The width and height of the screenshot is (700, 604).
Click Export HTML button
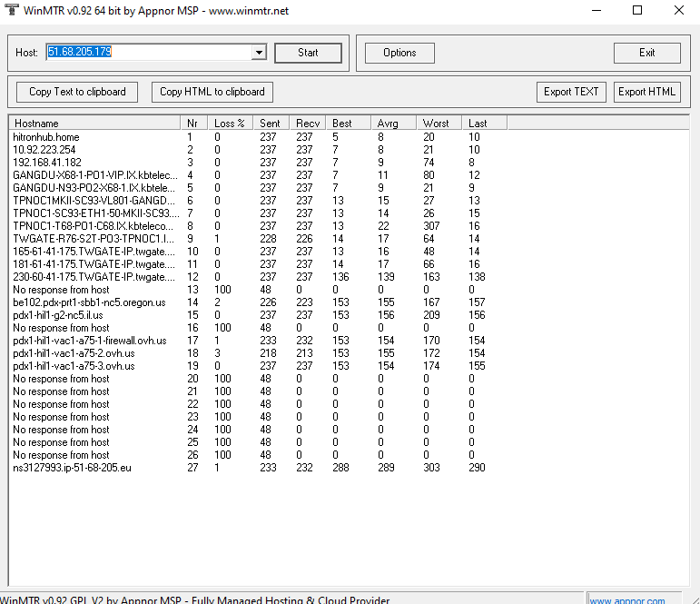[647, 92]
